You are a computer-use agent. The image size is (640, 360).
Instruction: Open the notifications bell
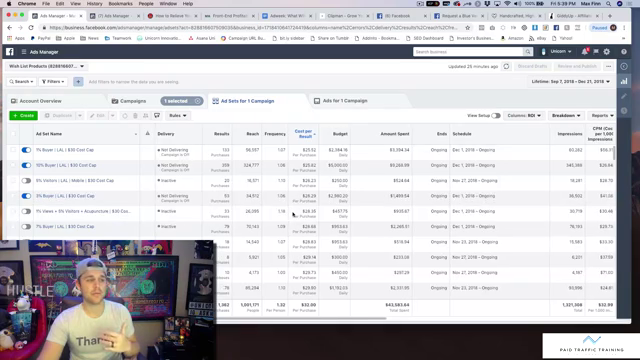pos(584,52)
